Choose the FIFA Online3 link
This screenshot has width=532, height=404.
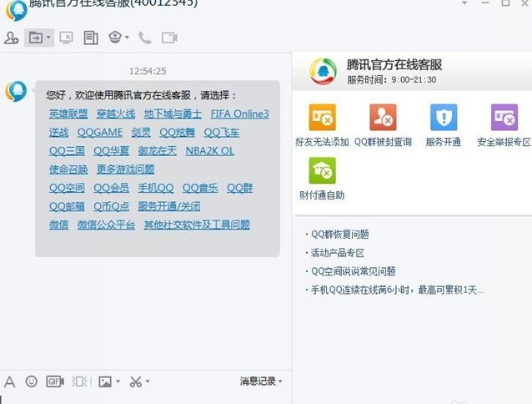point(239,114)
